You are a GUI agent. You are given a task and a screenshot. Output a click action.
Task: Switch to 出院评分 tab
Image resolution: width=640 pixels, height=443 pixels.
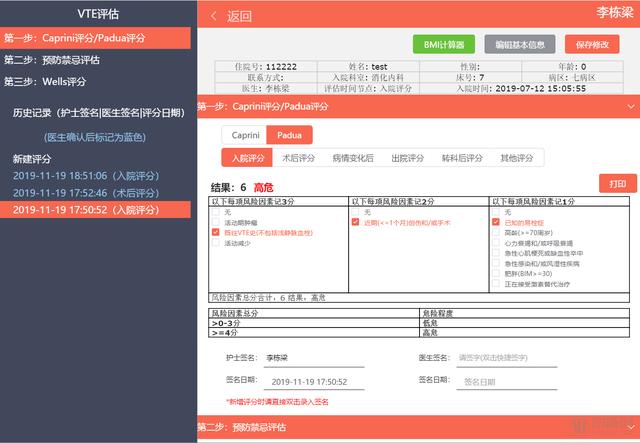point(407,158)
